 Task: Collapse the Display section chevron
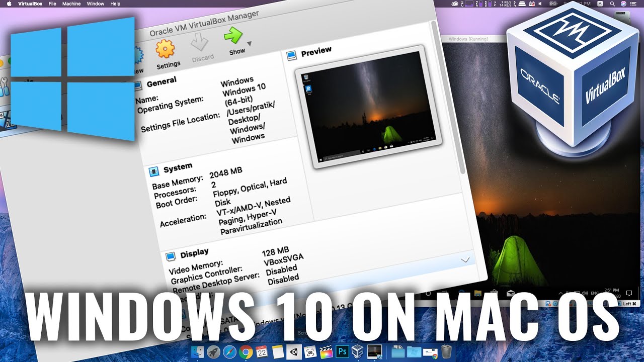465,260
